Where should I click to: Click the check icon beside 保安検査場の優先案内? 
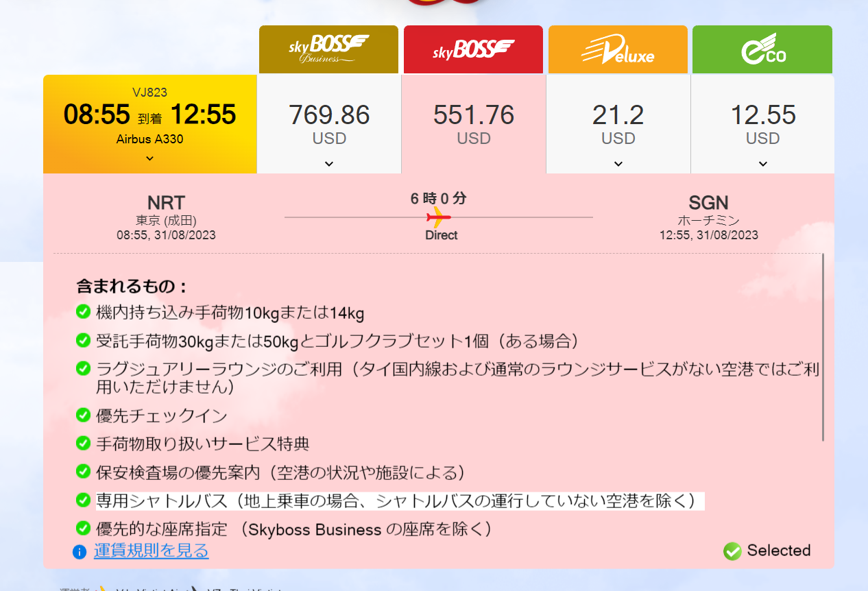(83, 471)
